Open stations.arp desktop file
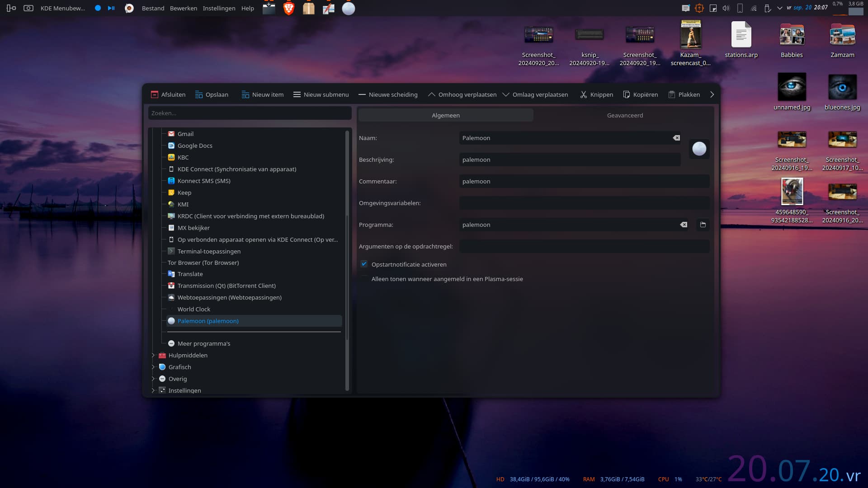This screenshot has height=488, width=868. click(741, 40)
